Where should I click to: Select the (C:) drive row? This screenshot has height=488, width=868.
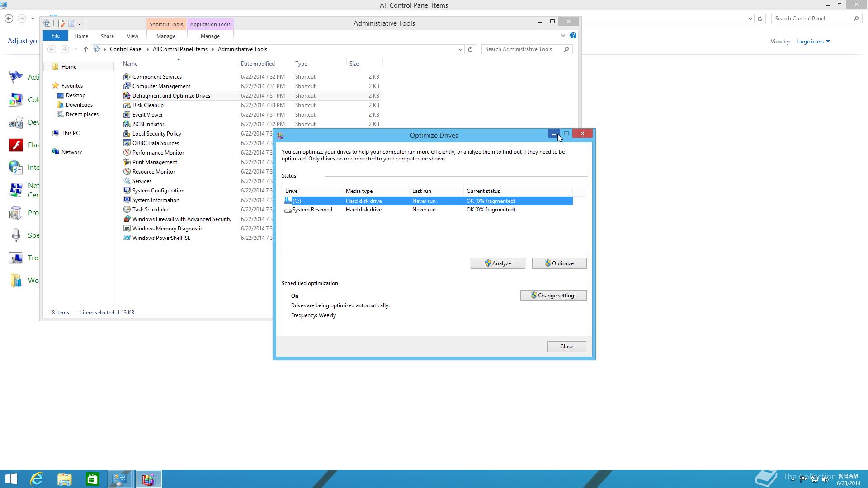(427, 201)
